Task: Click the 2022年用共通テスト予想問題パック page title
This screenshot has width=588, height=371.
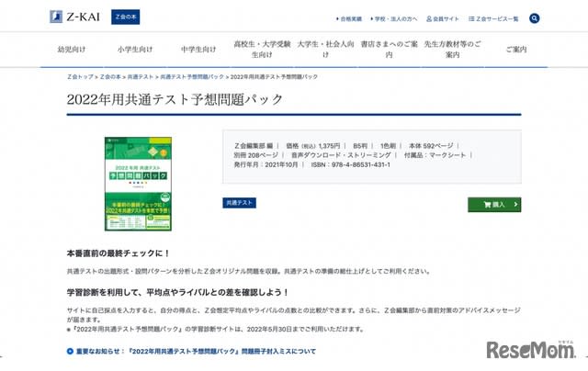Action: 175,99
